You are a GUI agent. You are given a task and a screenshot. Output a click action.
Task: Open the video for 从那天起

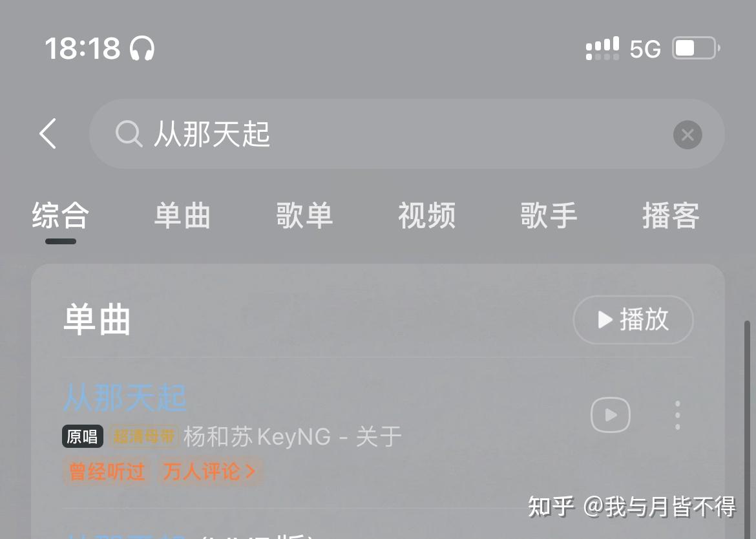coord(611,415)
